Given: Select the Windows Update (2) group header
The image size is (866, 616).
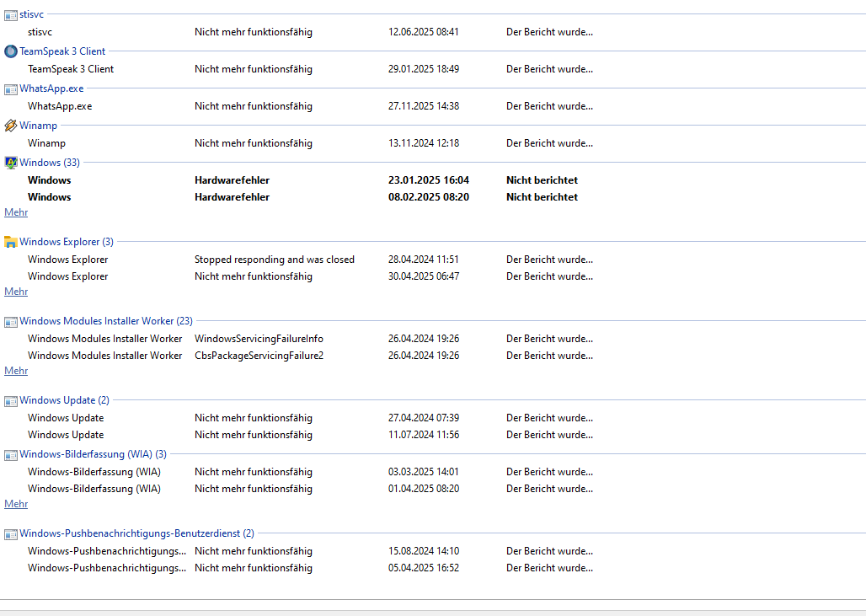Looking at the screenshot, I should pyautogui.click(x=64, y=400).
